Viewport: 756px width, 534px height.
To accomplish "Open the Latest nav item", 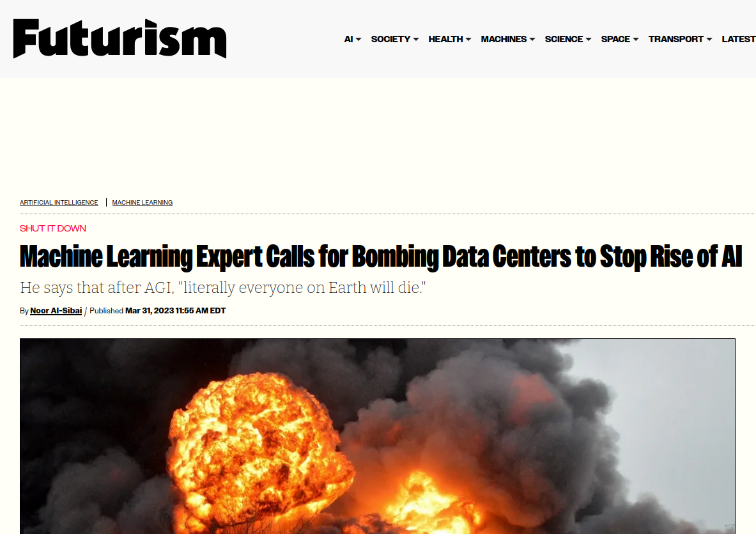I will pyautogui.click(x=738, y=39).
